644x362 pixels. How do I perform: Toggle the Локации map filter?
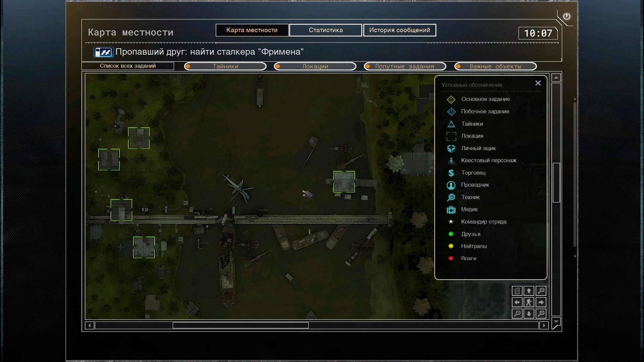[315, 66]
